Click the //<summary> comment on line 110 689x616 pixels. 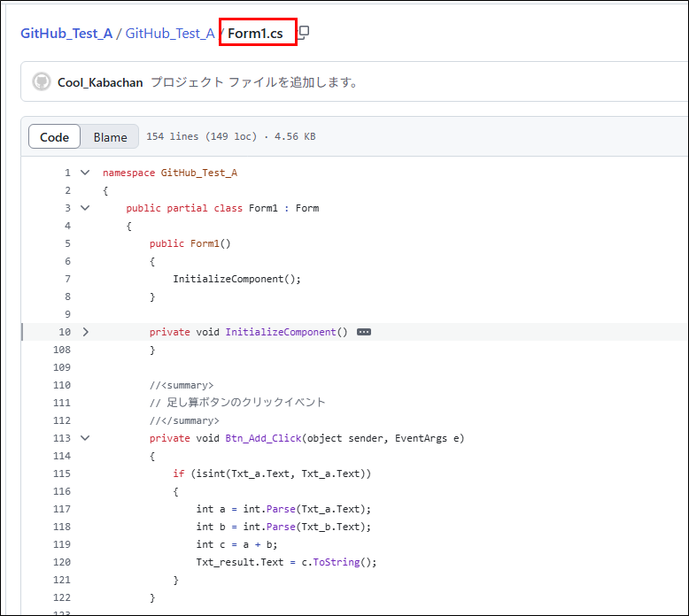click(x=182, y=385)
